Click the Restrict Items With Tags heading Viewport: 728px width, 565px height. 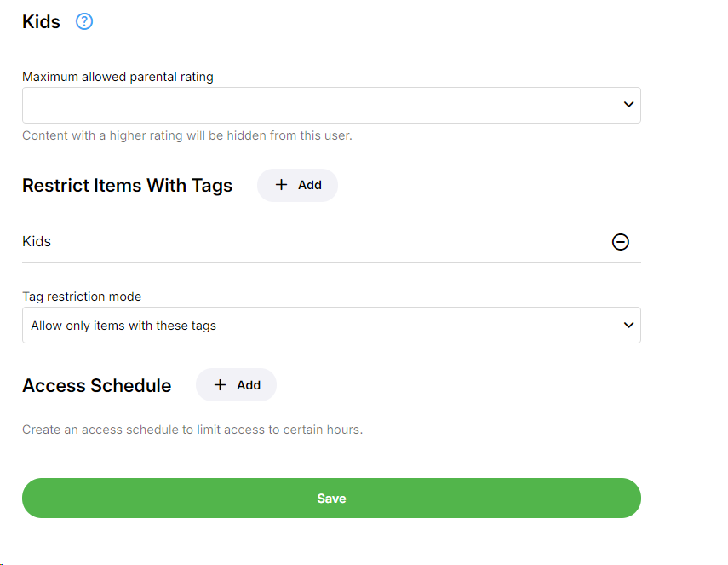click(127, 186)
